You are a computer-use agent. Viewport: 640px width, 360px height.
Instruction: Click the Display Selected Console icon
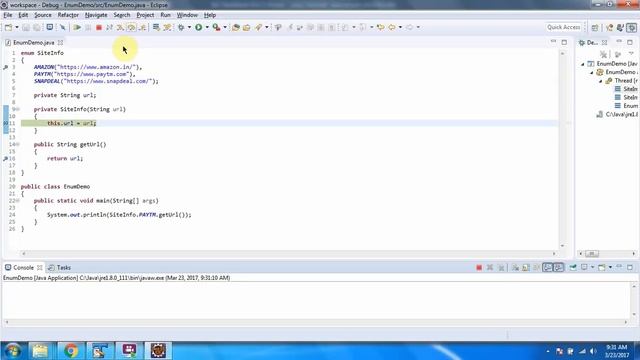[x=584, y=267]
